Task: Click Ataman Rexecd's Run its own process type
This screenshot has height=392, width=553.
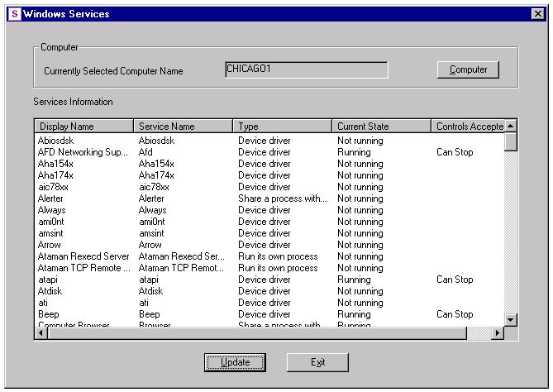Action: point(278,256)
